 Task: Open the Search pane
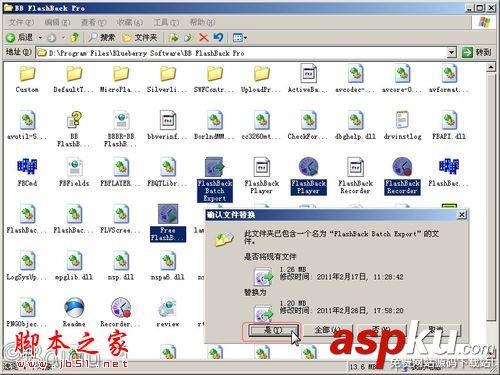point(102,37)
